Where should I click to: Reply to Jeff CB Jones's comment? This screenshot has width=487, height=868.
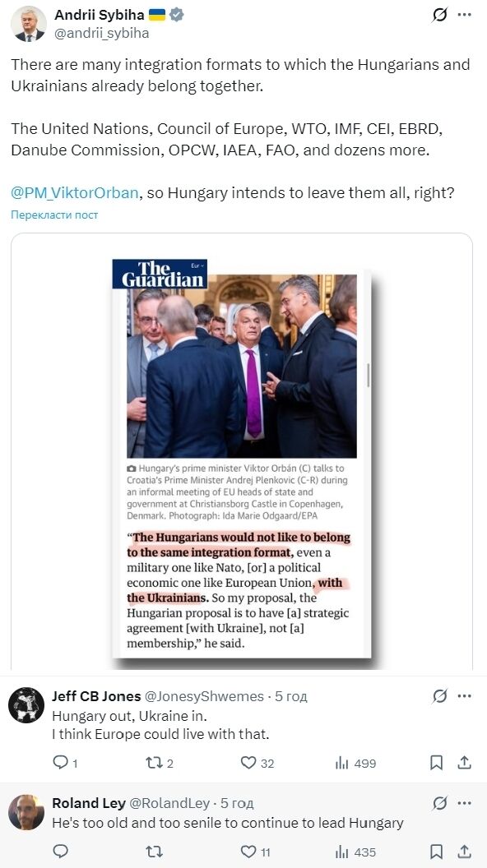click(60, 763)
